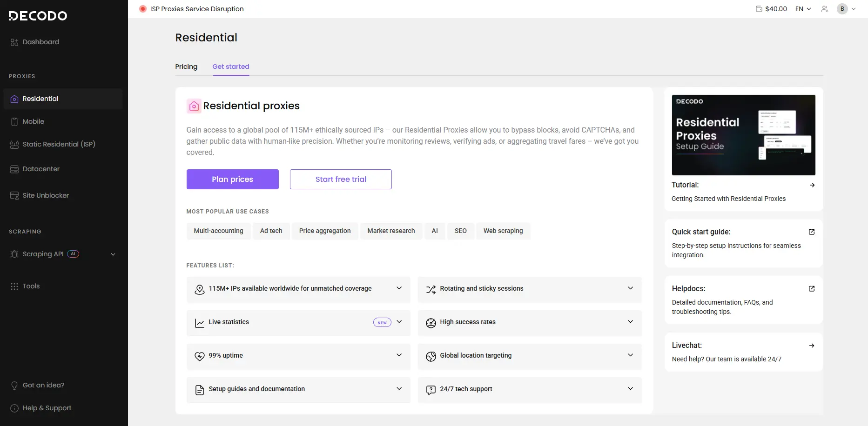
Task: Open the Quick start guide external-link icon
Action: point(812,232)
